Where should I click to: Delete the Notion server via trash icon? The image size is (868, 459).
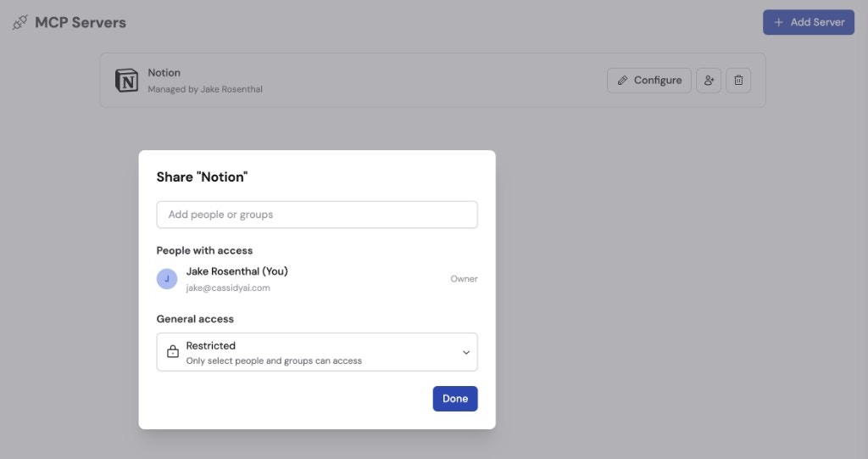738,81
